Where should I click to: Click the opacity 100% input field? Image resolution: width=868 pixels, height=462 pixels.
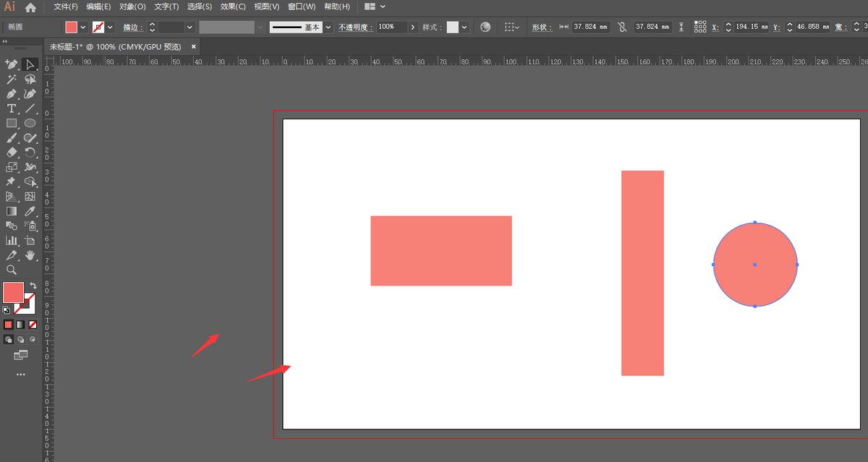pyautogui.click(x=391, y=27)
